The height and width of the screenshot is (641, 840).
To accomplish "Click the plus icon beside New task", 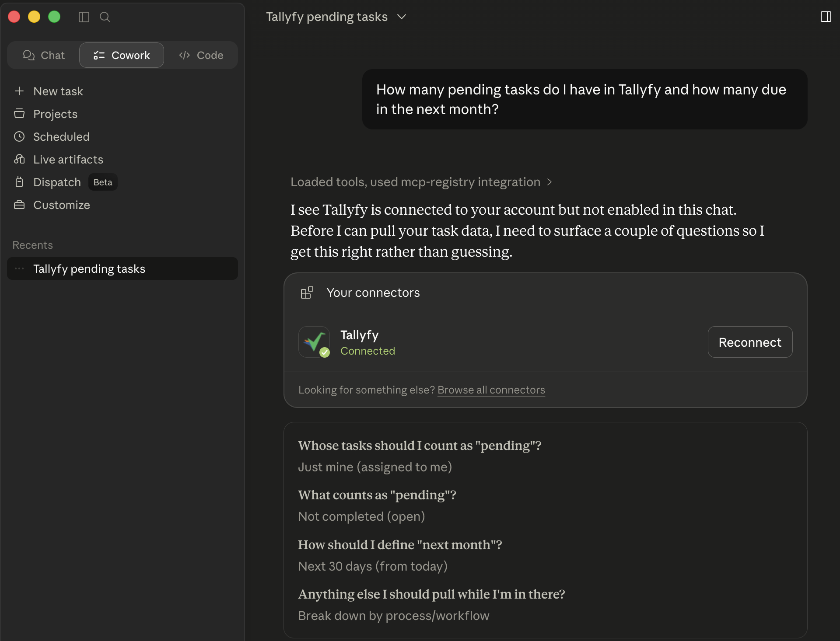I will tap(19, 91).
